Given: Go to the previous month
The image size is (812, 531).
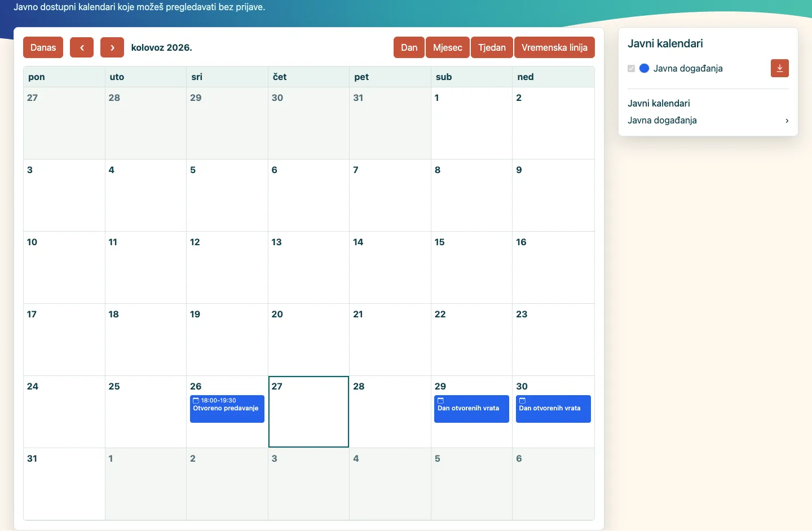Looking at the screenshot, I should [x=82, y=47].
